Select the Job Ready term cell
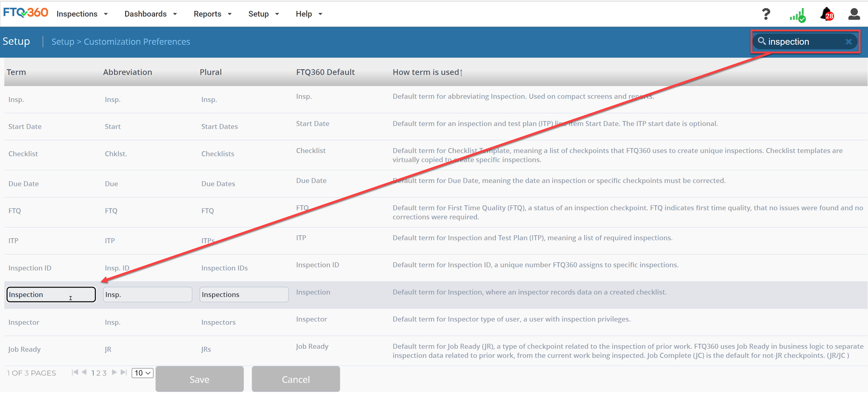Viewport: 868px width, 401px height. pos(24,349)
